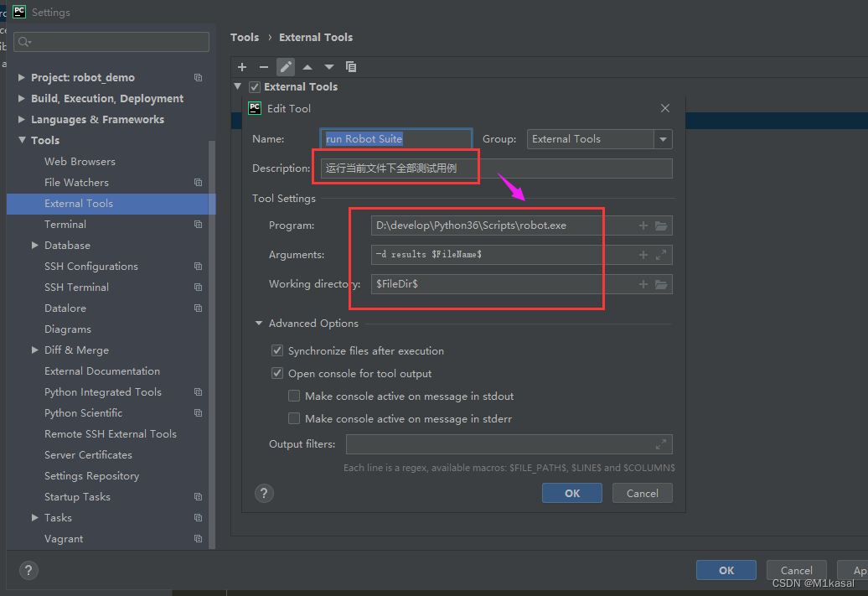
Task: Toggle the External Tools group checkbox
Action: coord(255,87)
